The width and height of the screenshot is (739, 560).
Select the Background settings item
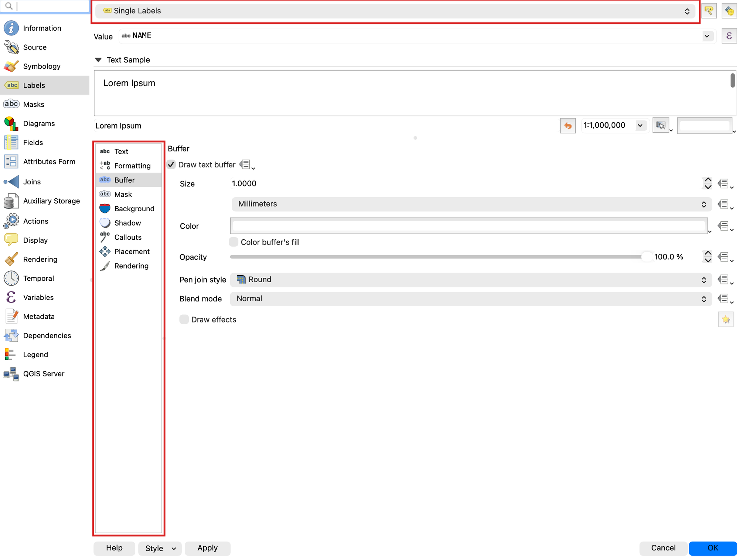tap(129, 209)
